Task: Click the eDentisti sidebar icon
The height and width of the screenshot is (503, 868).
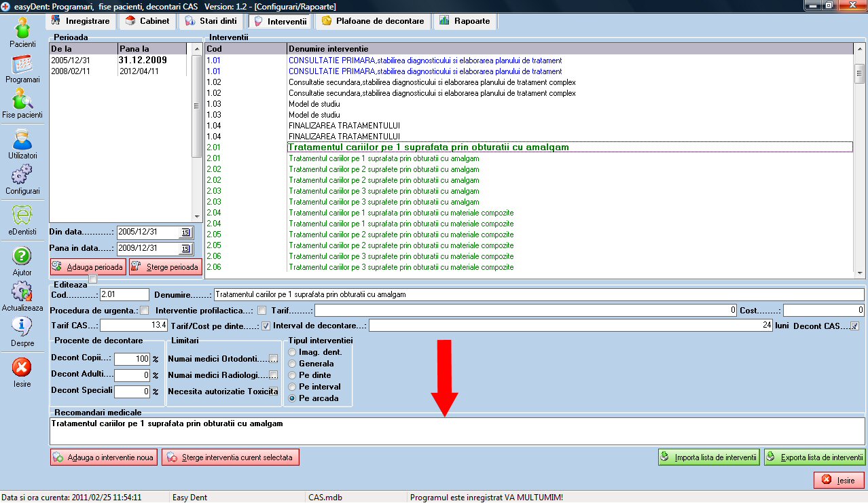Action: 22,218
